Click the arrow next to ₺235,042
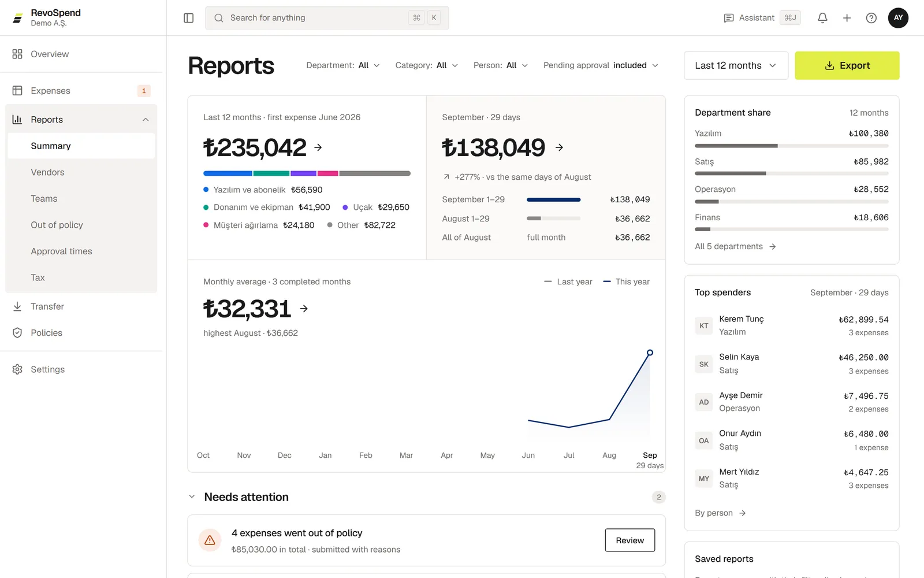 pyautogui.click(x=318, y=147)
